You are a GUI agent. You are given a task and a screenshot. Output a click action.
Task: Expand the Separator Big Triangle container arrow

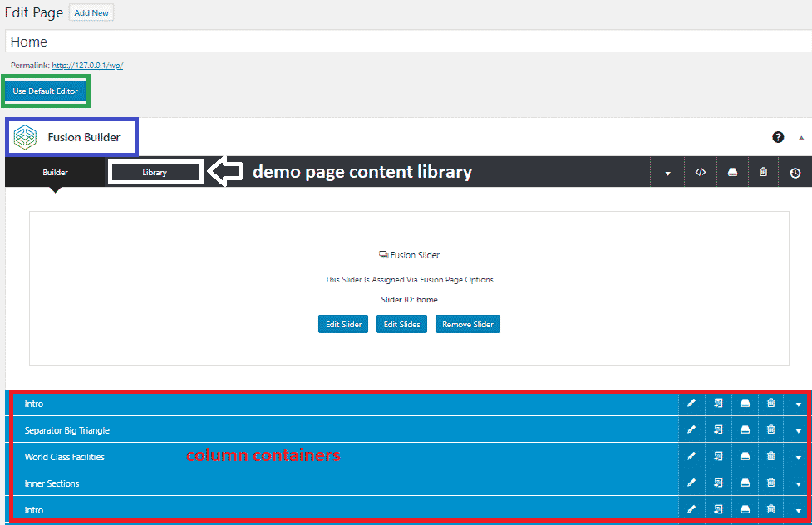point(798,431)
